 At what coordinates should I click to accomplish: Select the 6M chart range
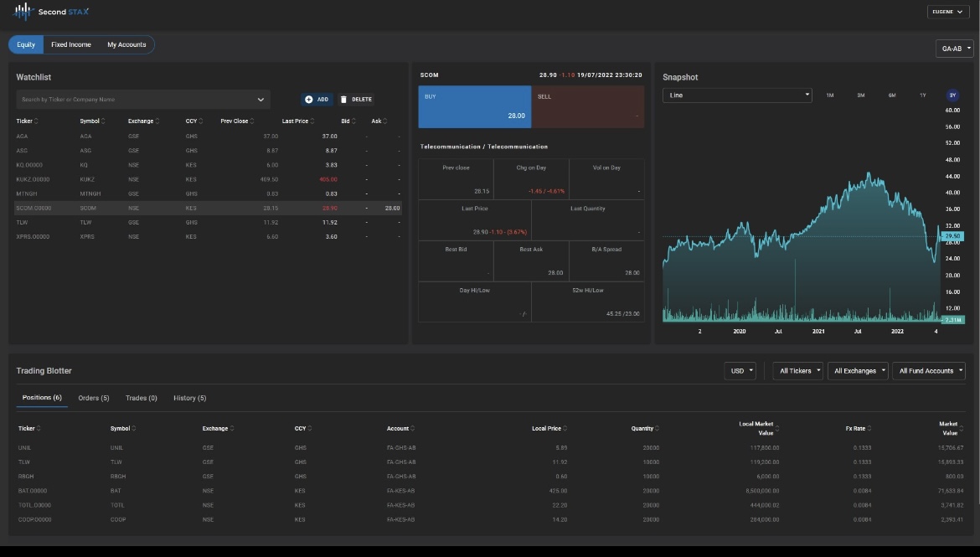coord(891,95)
